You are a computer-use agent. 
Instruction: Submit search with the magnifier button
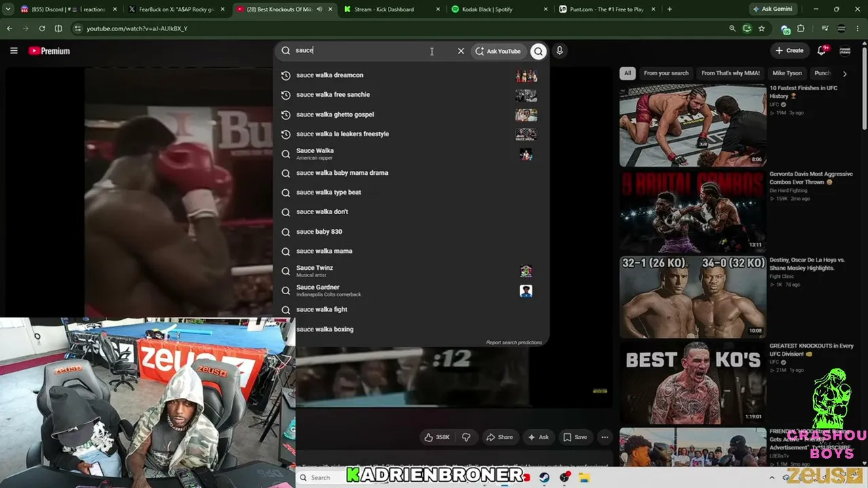[538, 51]
